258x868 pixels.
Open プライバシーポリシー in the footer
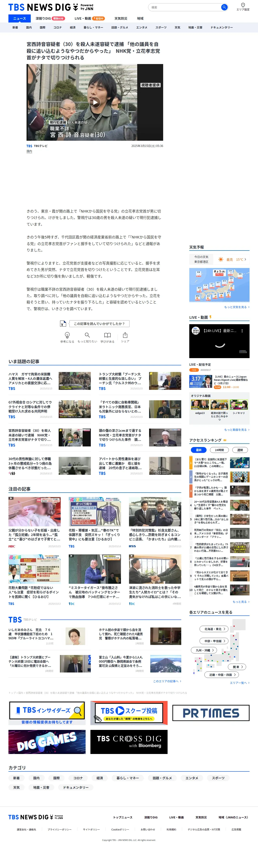pos(59,830)
